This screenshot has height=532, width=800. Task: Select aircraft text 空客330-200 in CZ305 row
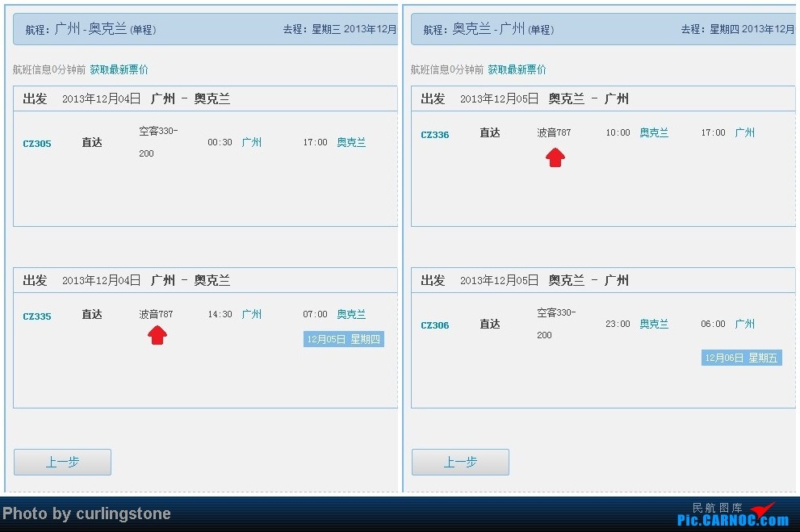[158, 142]
